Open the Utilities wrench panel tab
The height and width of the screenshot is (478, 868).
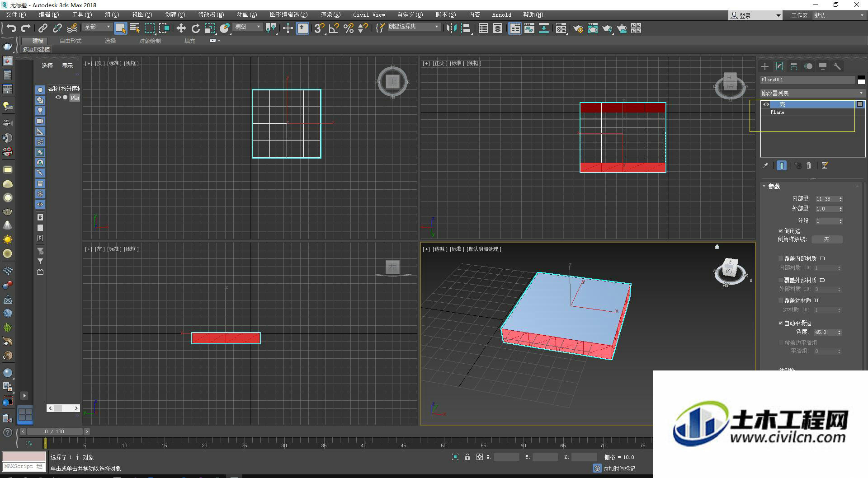837,66
